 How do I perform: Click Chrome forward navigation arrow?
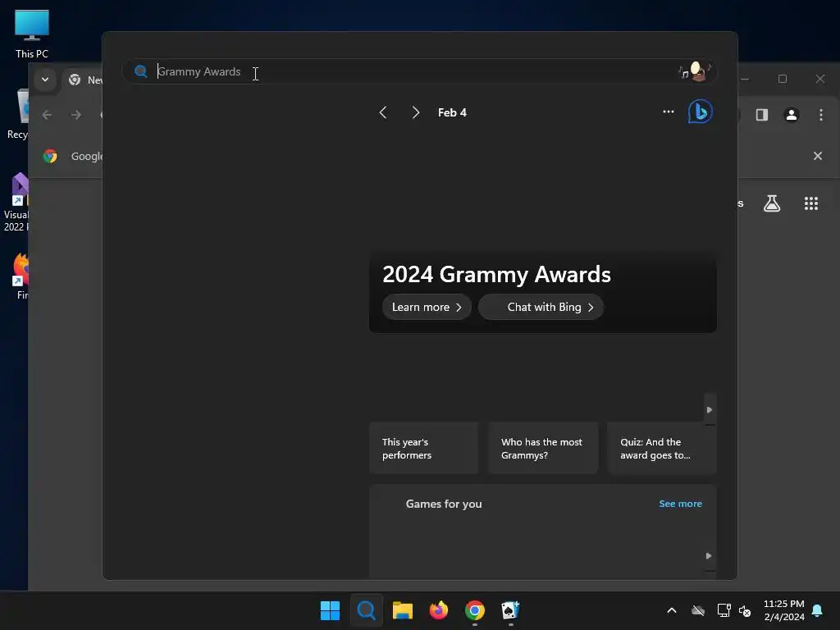76,115
